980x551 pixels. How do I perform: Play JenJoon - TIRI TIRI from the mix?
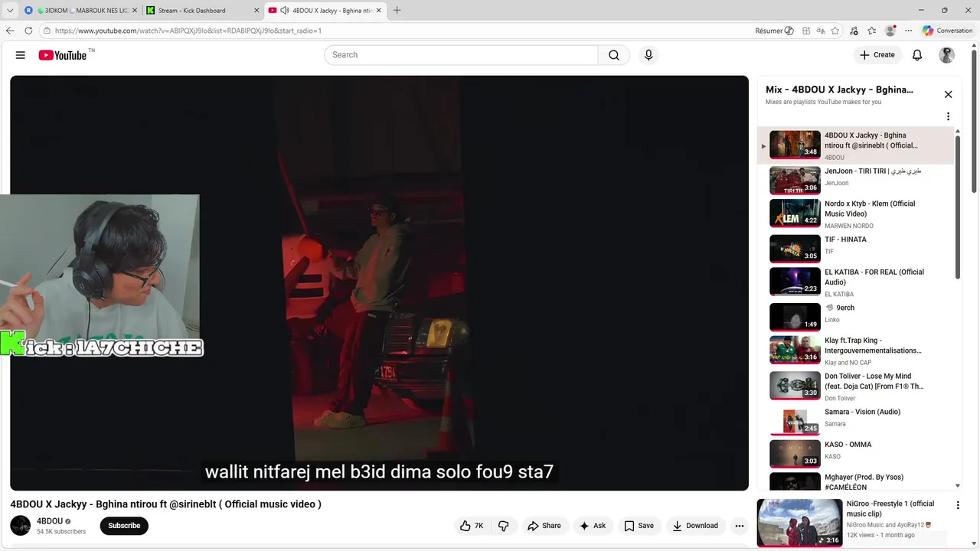click(x=856, y=180)
